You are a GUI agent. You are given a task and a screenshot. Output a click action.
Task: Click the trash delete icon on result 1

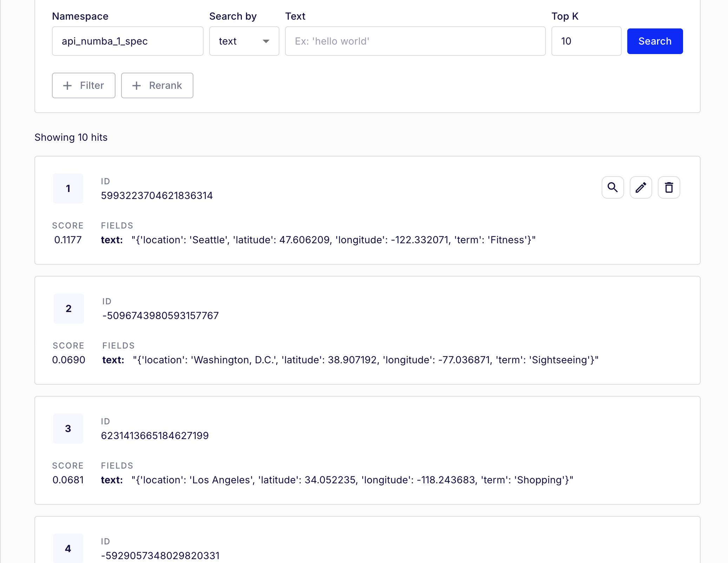tap(669, 187)
